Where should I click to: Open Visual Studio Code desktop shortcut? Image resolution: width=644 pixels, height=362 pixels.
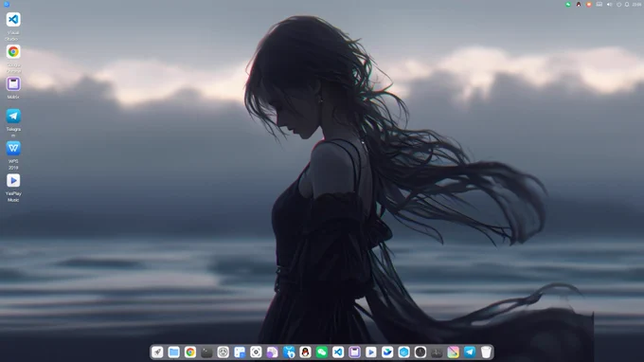pos(13,19)
